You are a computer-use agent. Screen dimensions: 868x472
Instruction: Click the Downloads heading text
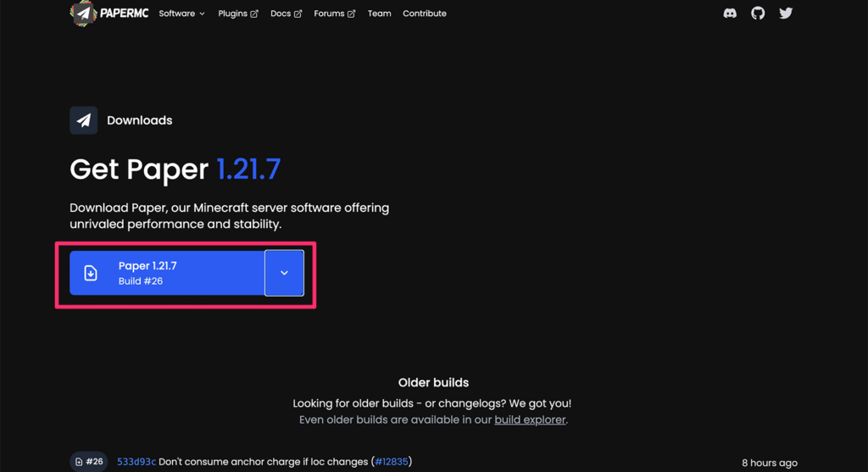(x=140, y=120)
